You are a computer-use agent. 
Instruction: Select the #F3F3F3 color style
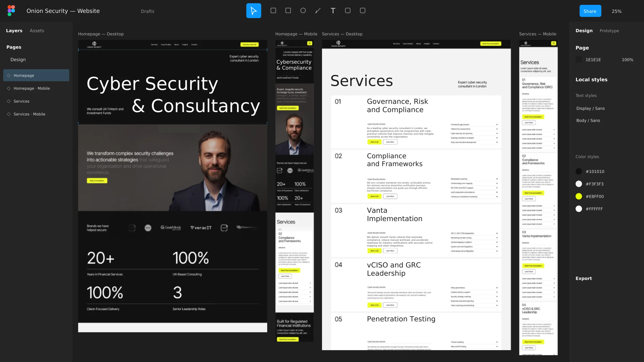coord(590,184)
